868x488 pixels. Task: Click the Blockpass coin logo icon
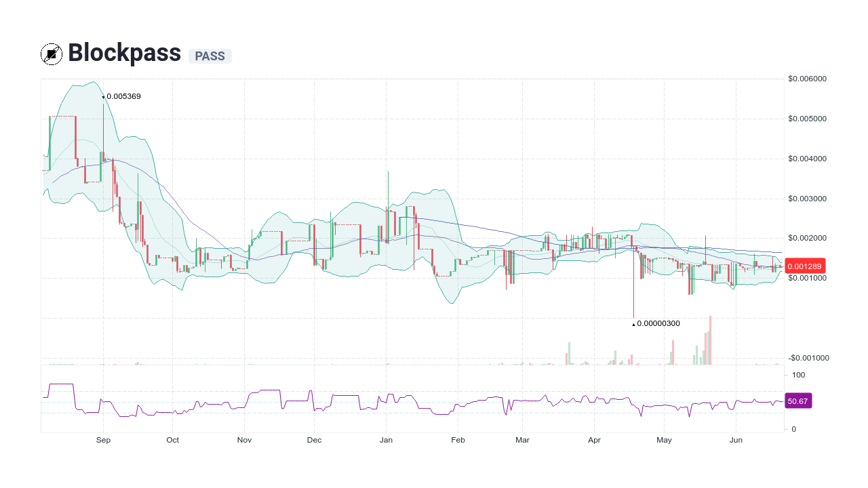pos(51,54)
